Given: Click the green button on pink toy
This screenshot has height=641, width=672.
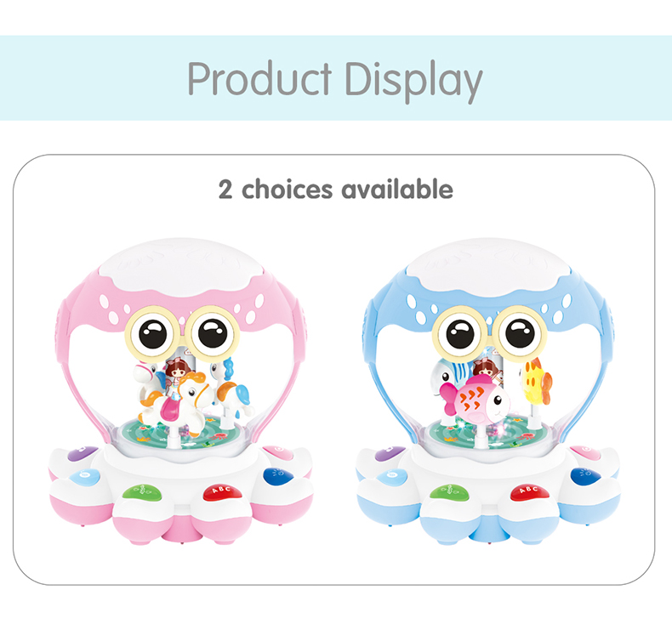Looking at the screenshot, I should point(143,492).
